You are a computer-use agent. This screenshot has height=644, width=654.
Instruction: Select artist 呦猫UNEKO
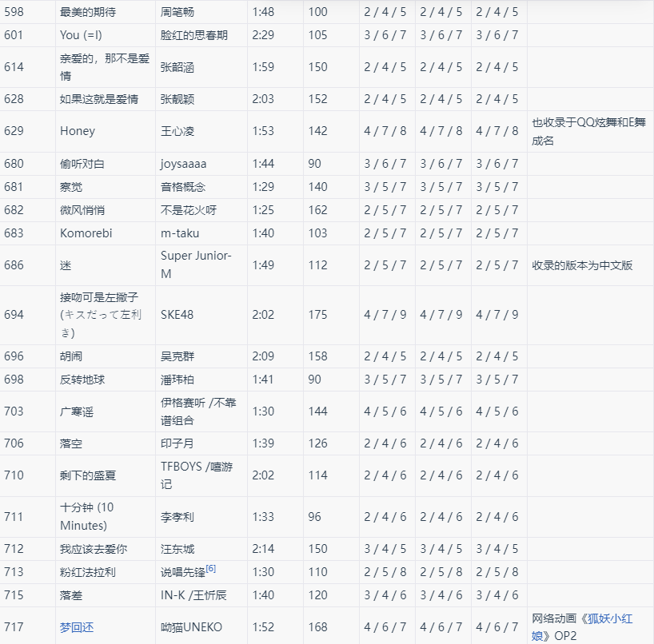tap(191, 627)
